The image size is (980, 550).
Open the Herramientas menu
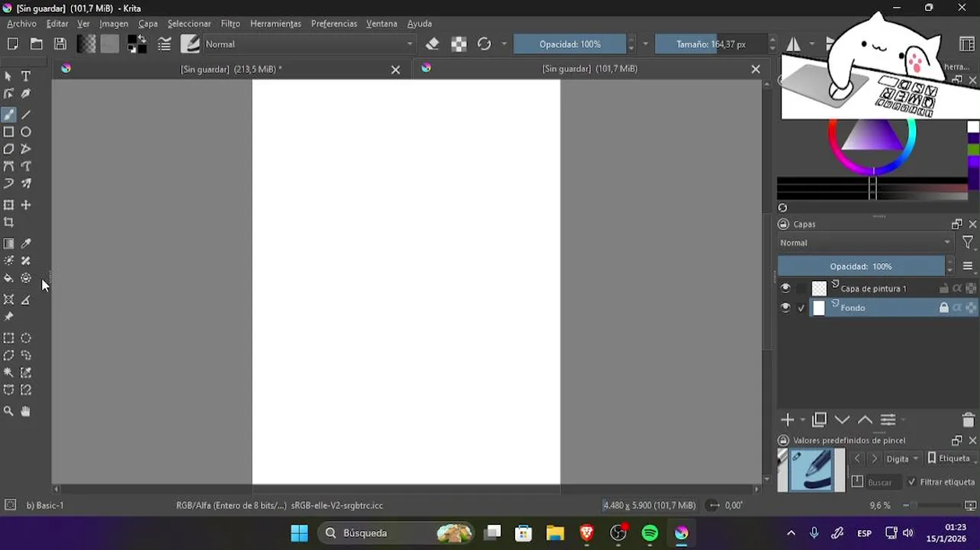(x=276, y=24)
